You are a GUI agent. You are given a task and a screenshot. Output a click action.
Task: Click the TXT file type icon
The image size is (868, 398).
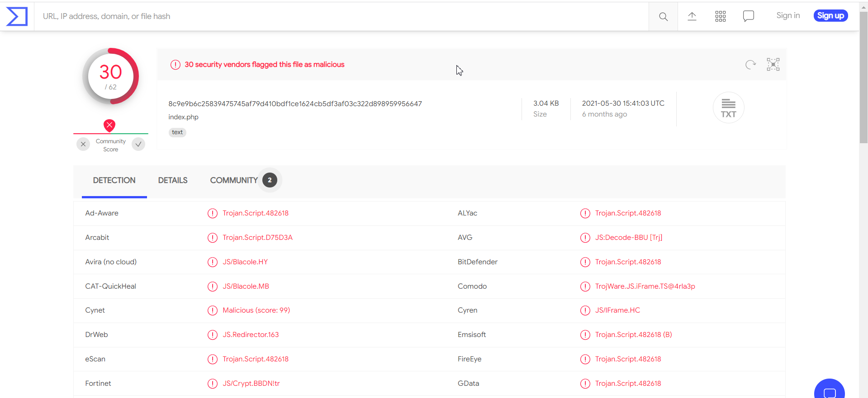pyautogui.click(x=728, y=108)
